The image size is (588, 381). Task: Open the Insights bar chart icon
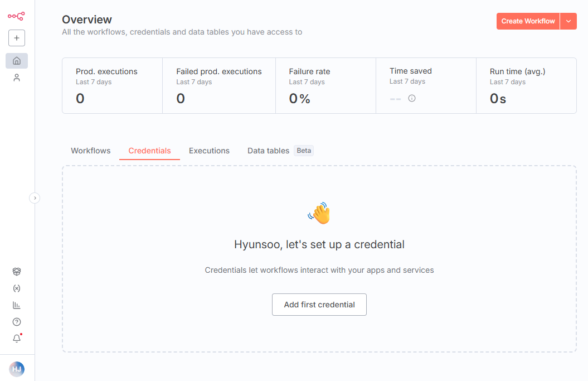coord(17,305)
